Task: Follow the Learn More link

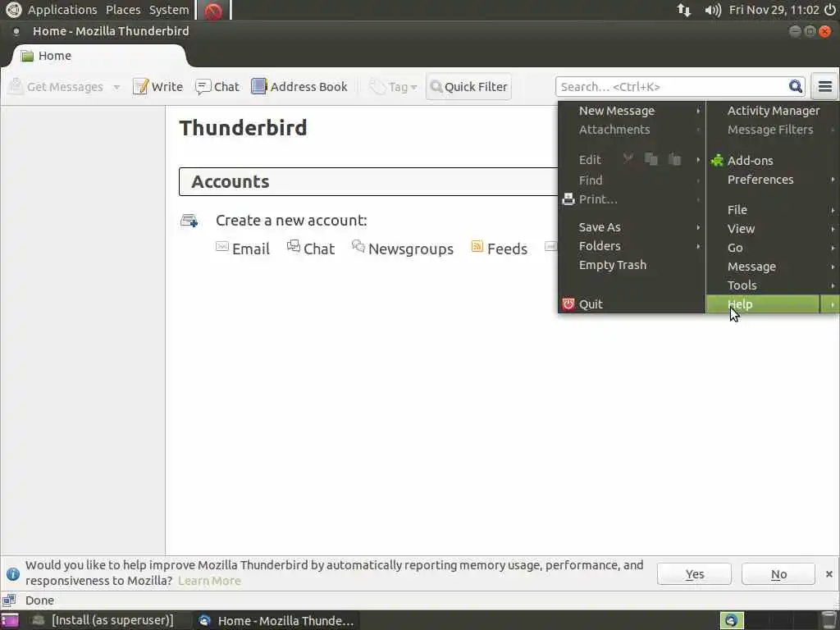Action: click(209, 581)
